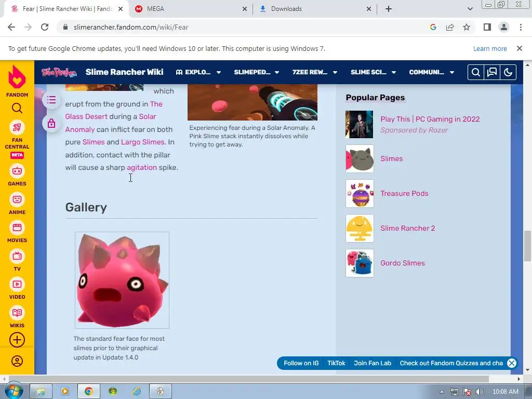Screen dimensions: 532x399
Task: Dismiss the Chrome update notice bar
Action: [x=519, y=48]
